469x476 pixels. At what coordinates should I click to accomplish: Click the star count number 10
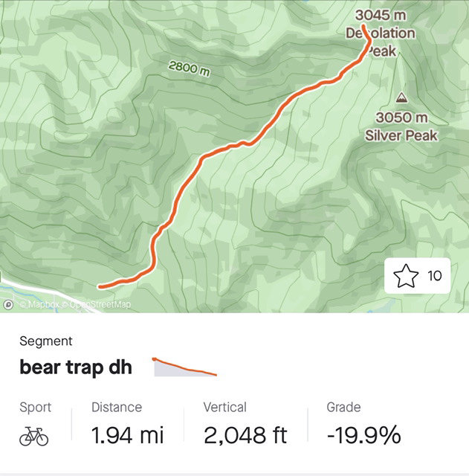(x=434, y=276)
